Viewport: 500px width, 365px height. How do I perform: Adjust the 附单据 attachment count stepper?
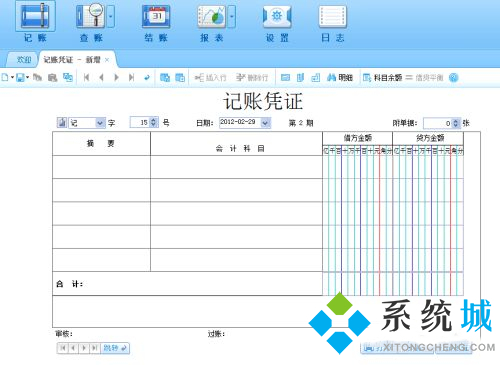456,123
